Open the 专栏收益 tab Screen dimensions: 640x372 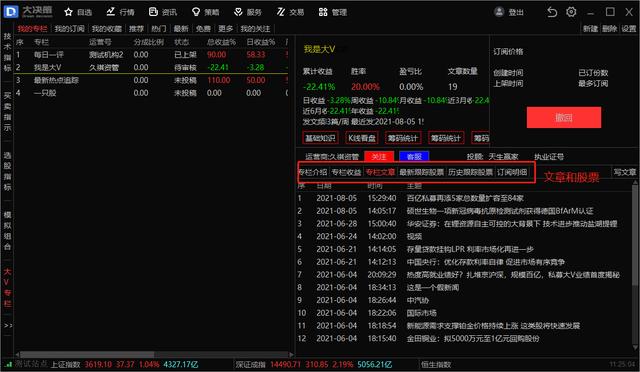click(x=346, y=172)
